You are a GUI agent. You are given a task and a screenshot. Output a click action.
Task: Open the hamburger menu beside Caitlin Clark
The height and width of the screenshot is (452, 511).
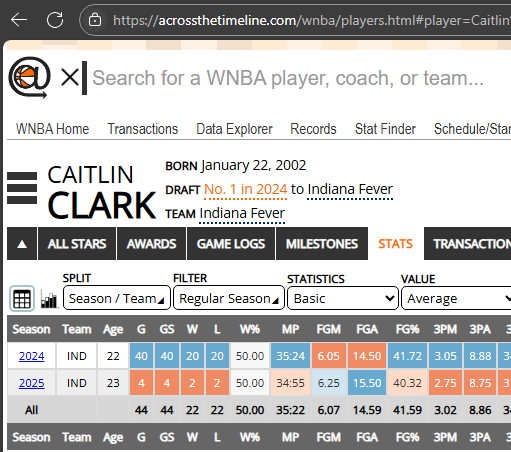point(22,188)
